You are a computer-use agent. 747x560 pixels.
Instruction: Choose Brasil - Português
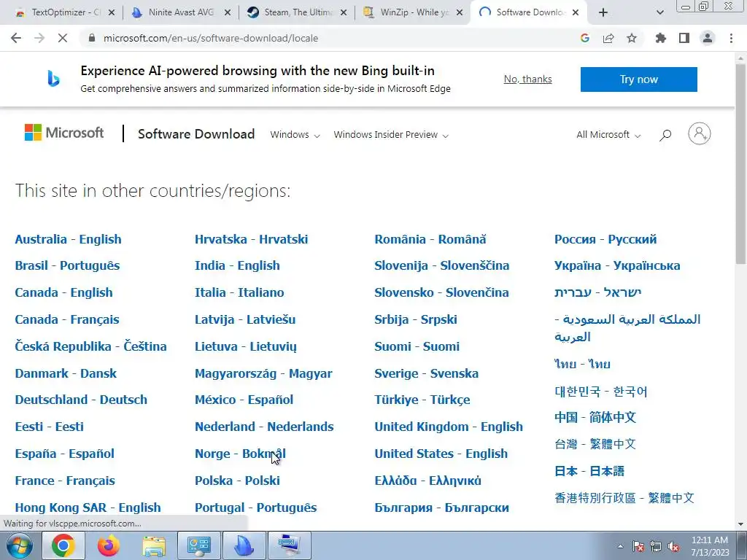click(x=67, y=265)
